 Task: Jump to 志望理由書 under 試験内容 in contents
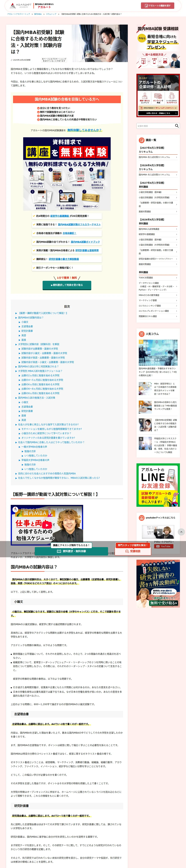(x=27, y=326)
